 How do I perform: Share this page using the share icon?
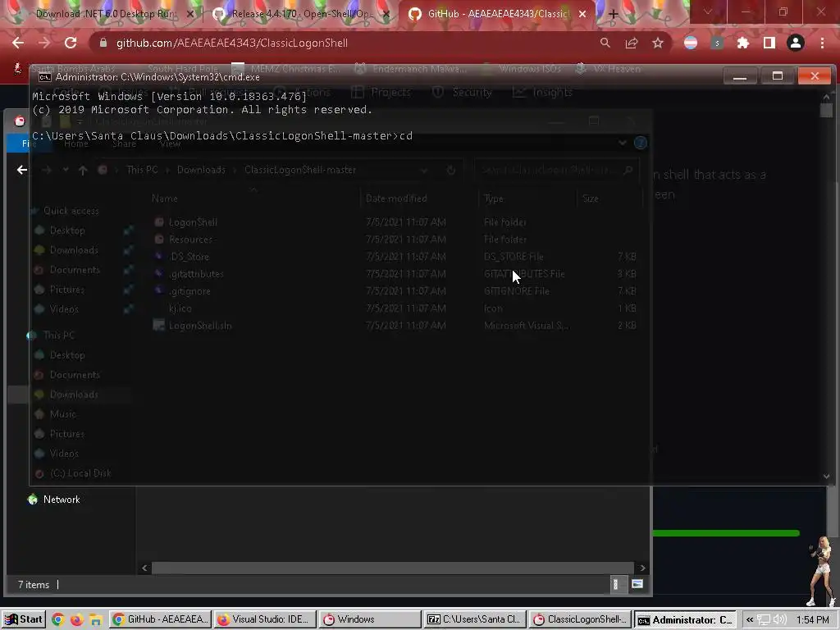point(632,43)
